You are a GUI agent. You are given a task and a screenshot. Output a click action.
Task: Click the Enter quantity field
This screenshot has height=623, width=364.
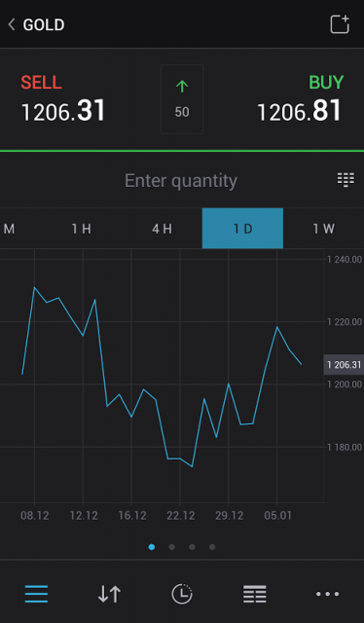[x=181, y=180]
